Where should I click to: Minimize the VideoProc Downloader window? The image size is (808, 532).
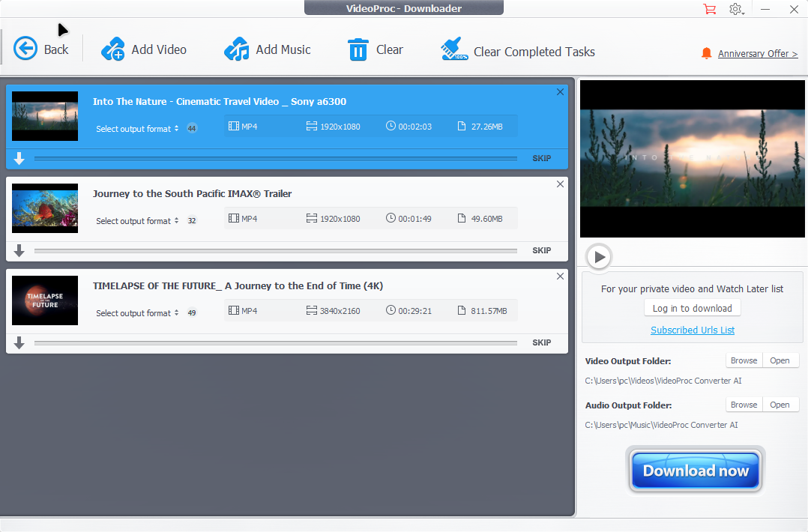pyautogui.click(x=765, y=9)
